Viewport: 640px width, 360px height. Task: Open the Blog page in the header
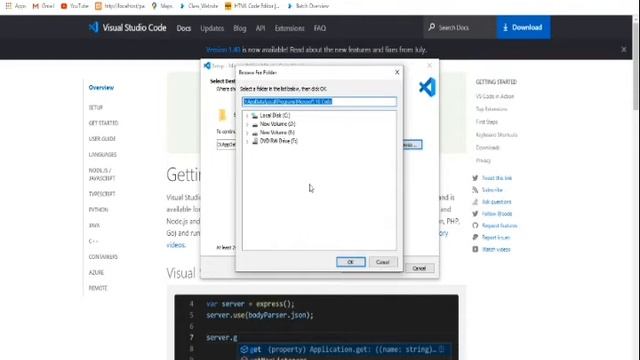point(240,28)
